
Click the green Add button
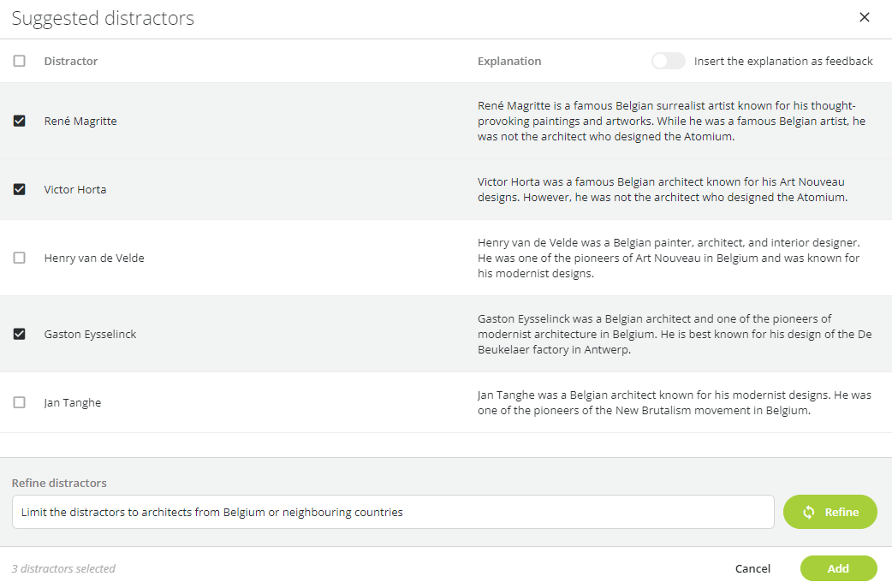pyautogui.click(x=838, y=568)
